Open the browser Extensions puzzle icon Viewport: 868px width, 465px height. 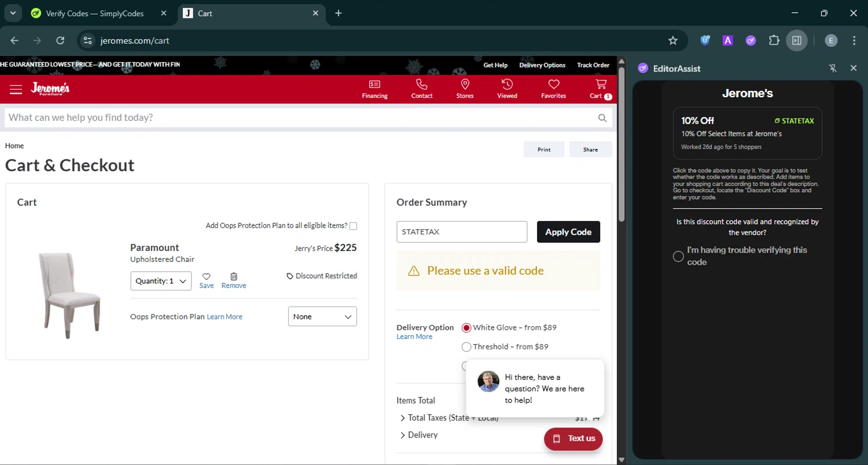point(774,40)
